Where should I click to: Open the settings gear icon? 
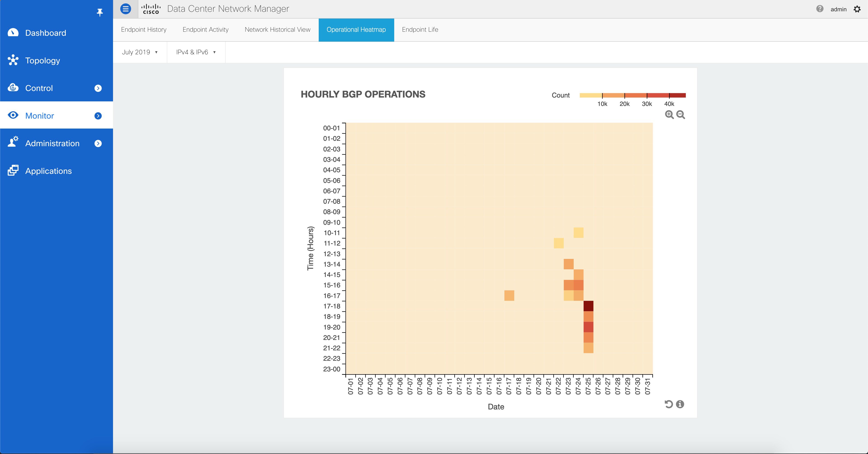coord(857,9)
